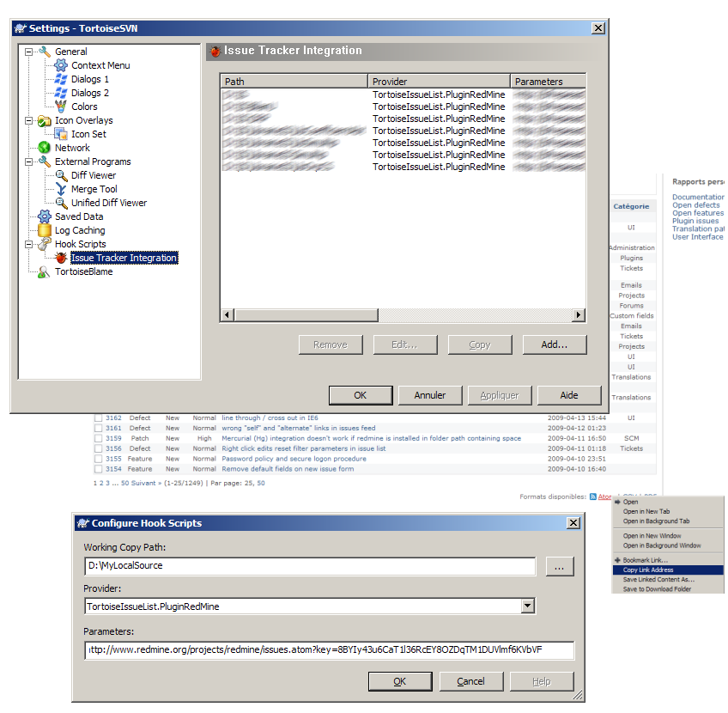
Task: Click the horizontal scrollbar thumb in the path list
Action: click(x=306, y=315)
